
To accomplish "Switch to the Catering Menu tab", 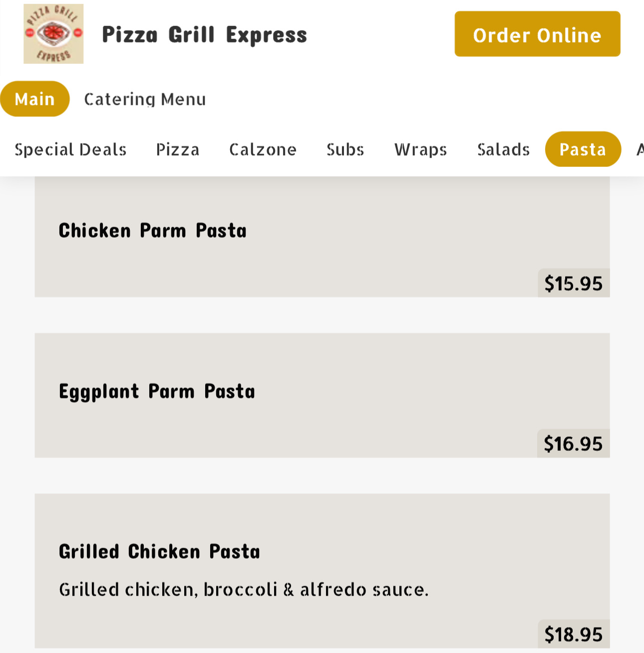I will pyautogui.click(x=145, y=99).
